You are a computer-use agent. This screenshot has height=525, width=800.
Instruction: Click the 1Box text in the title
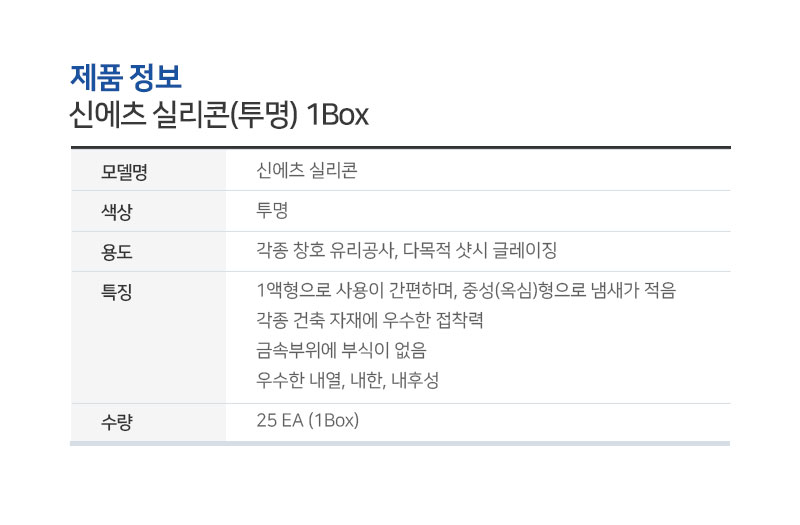(x=337, y=114)
